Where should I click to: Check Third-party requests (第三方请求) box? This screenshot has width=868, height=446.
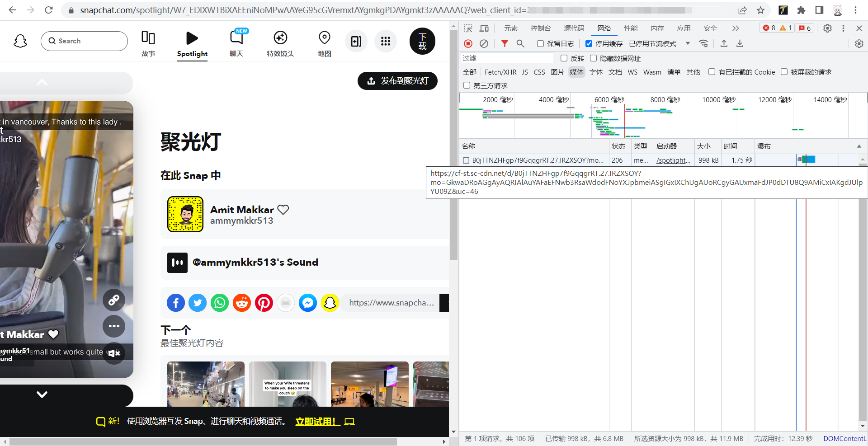pyautogui.click(x=467, y=85)
